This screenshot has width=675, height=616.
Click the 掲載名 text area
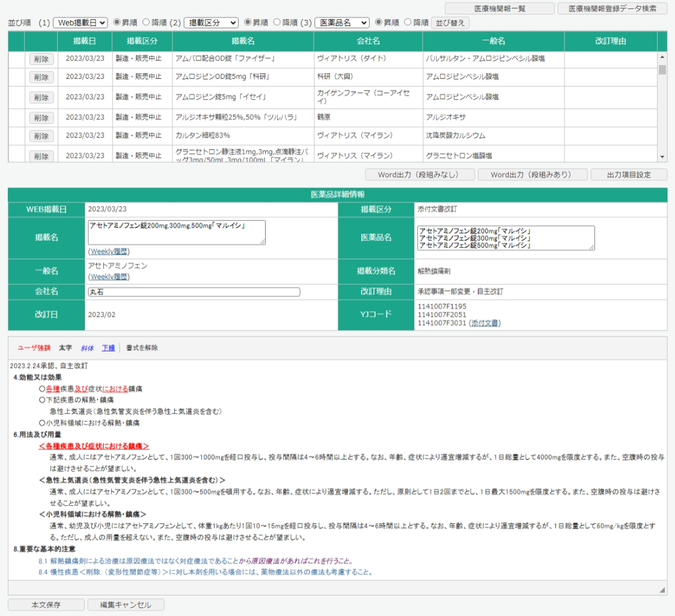[x=177, y=233]
